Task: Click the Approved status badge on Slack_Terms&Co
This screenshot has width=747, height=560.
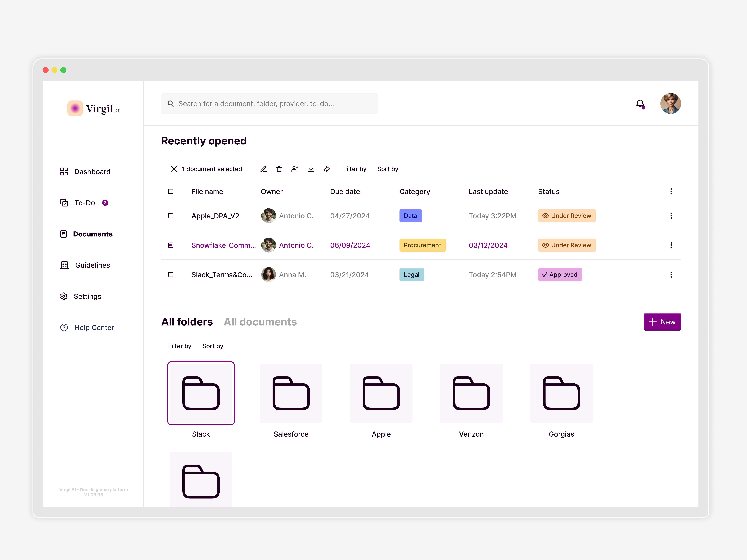Action: 560,274
